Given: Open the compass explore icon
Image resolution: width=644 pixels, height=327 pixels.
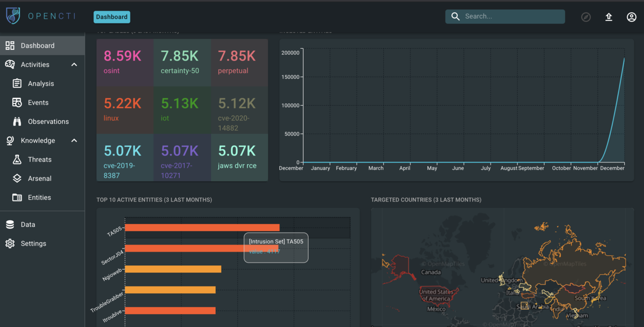Looking at the screenshot, I should [x=586, y=17].
